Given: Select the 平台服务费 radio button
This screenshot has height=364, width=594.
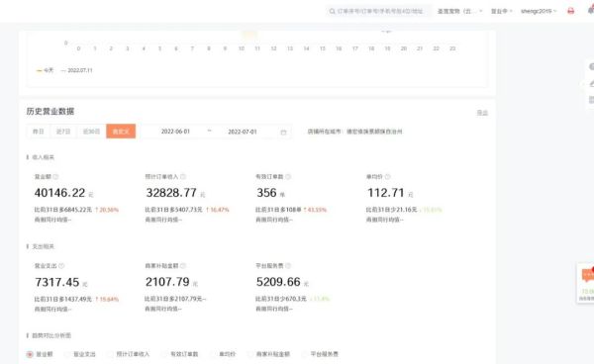Looking at the screenshot, I should click(x=304, y=354).
